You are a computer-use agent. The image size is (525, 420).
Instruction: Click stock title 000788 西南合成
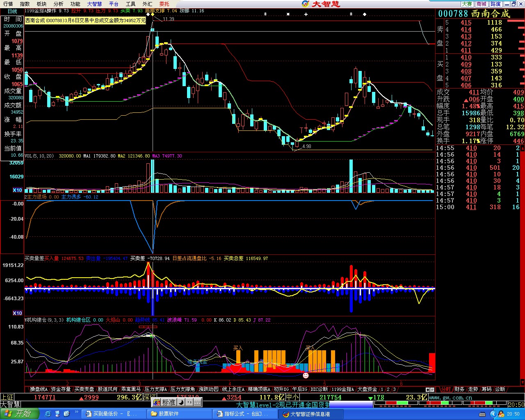click(474, 14)
